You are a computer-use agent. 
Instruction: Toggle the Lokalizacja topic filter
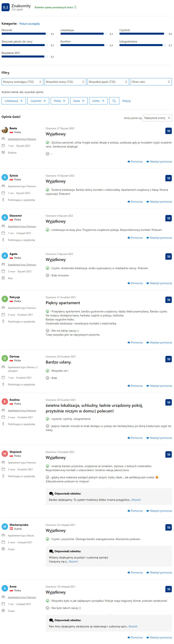coord(13,101)
